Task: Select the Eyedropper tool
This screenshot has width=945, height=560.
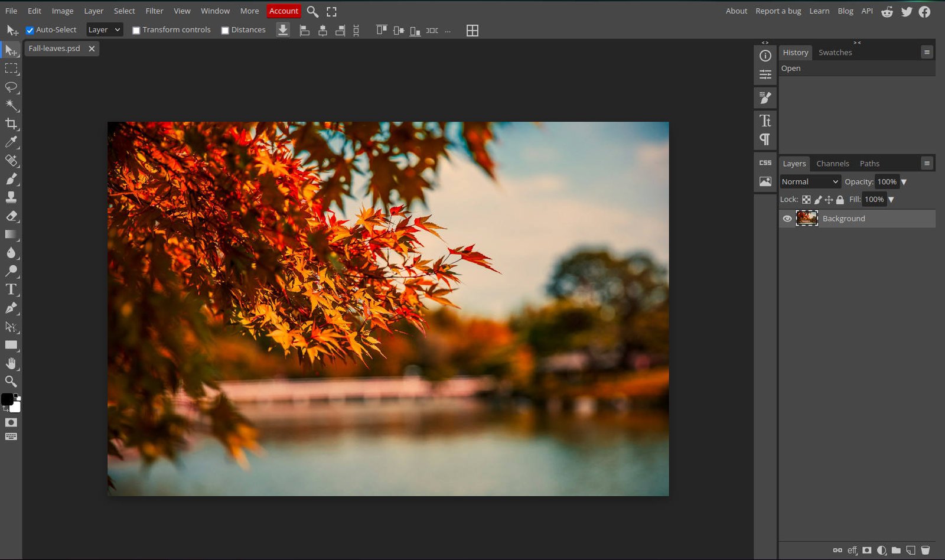Action: pyautogui.click(x=11, y=142)
